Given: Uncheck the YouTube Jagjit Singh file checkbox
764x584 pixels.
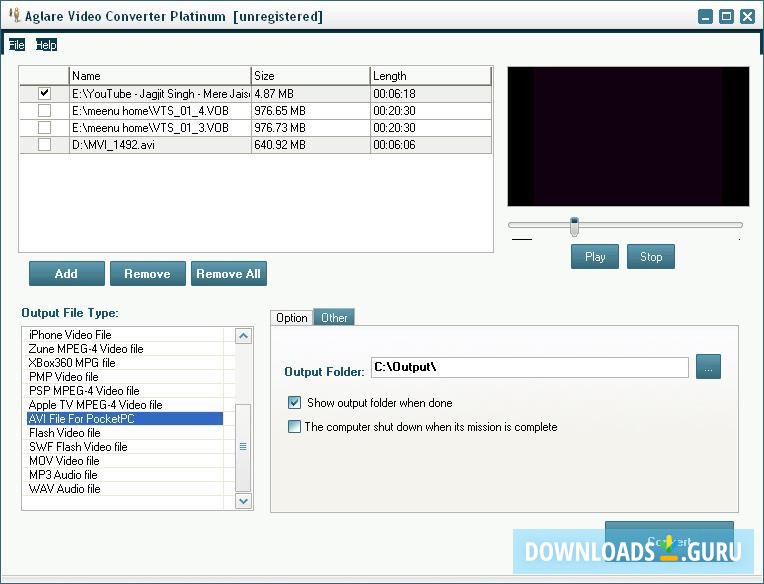Looking at the screenshot, I should [44, 93].
